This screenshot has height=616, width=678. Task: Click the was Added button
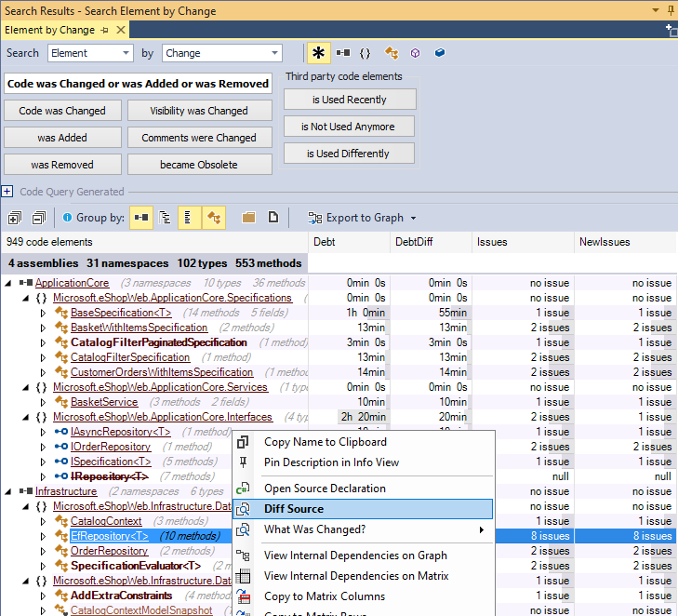click(62, 138)
